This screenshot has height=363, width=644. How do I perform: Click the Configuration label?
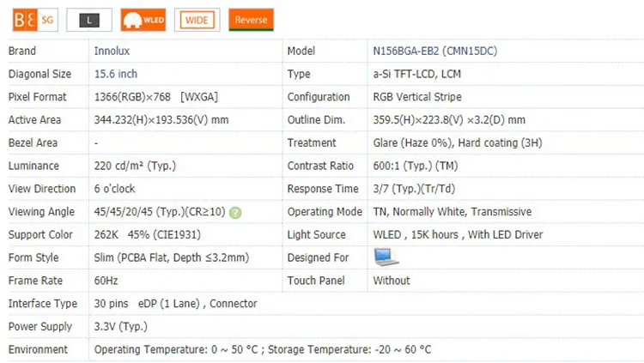click(x=319, y=97)
